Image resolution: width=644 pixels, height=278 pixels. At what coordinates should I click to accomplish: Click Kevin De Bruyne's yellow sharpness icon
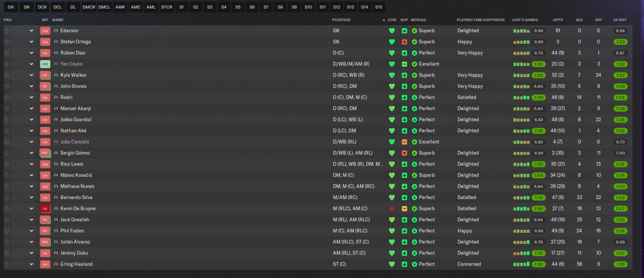click(x=405, y=209)
